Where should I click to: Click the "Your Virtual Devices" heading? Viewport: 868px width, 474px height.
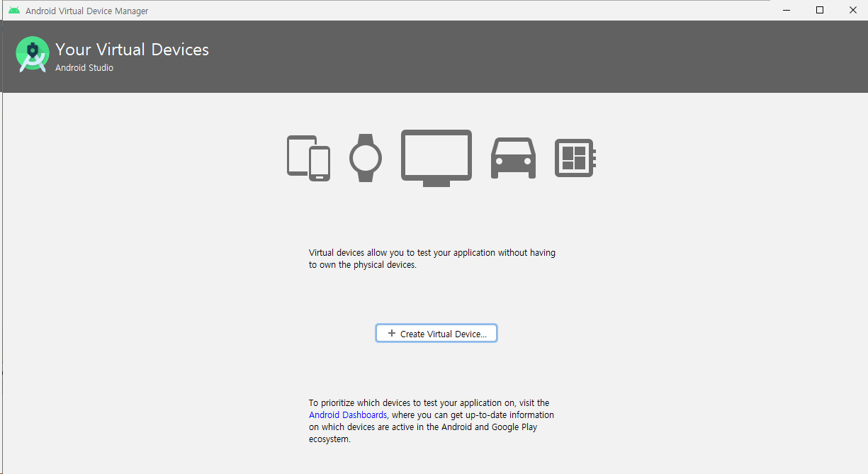pos(133,50)
